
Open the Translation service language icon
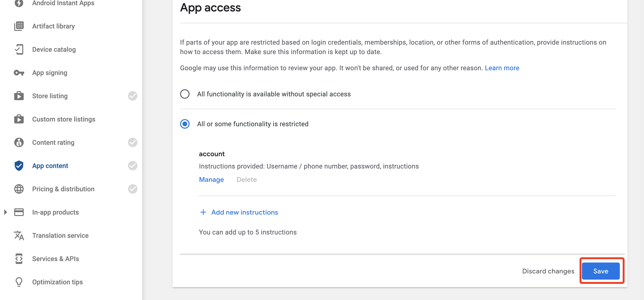19,235
